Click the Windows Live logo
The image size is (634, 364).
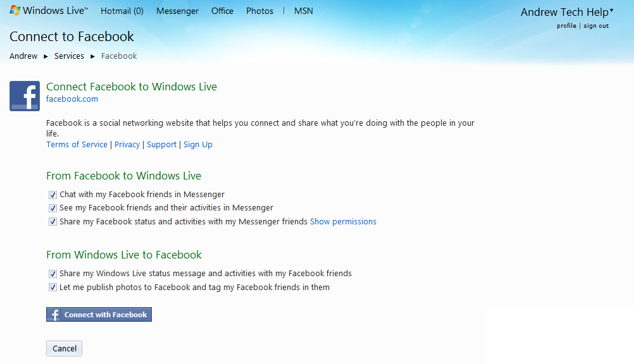pyautogui.click(x=49, y=11)
